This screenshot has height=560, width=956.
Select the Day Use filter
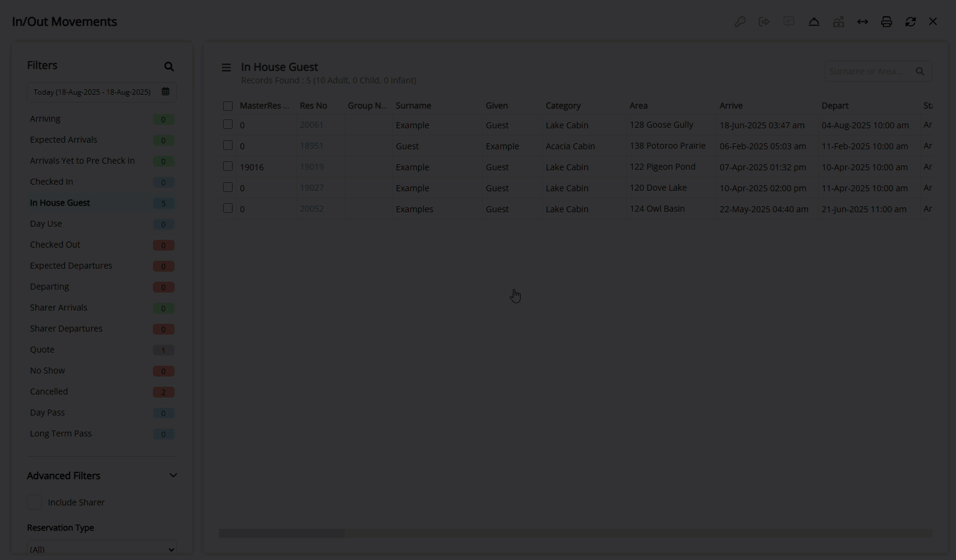coord(102,224)
